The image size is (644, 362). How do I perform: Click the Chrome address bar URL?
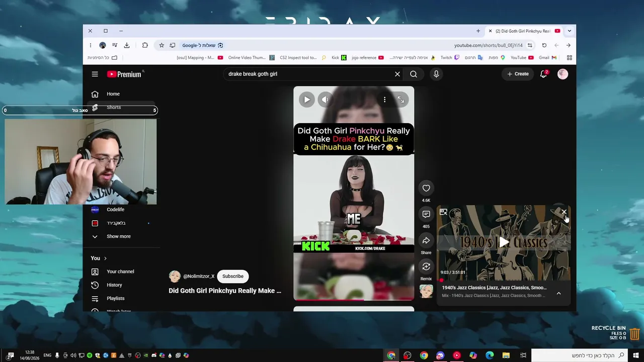(488, 45)
